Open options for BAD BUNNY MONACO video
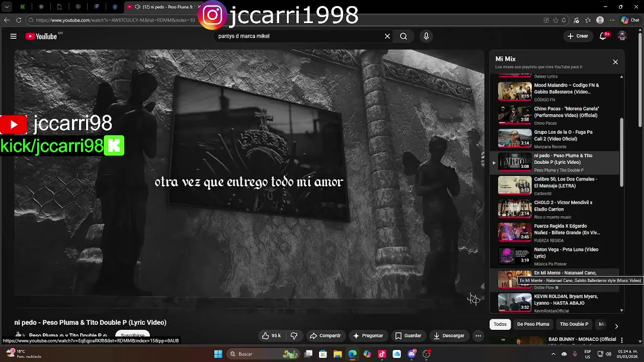The height and width of the screenshot is (362, 644). tap(622, 340)
